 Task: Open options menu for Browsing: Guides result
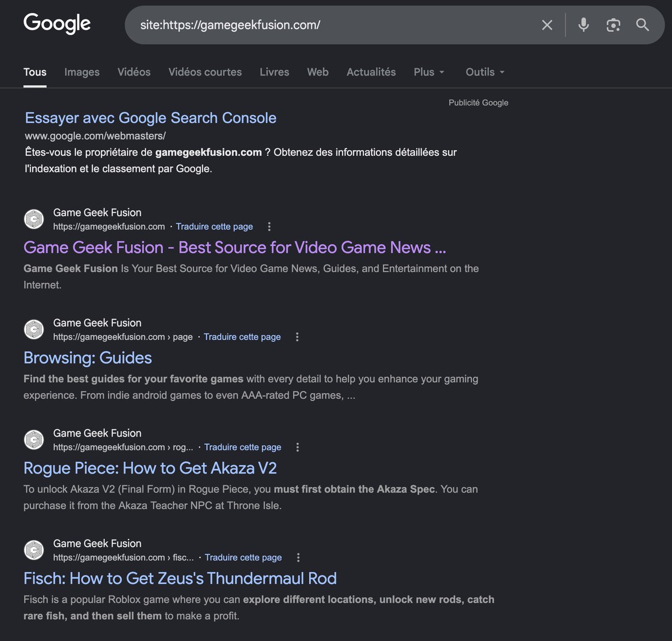[x=297, y=337]
